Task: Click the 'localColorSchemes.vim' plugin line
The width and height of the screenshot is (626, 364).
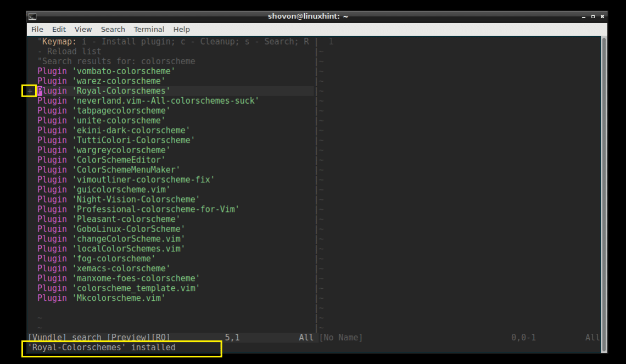Action: coord(111,249)
